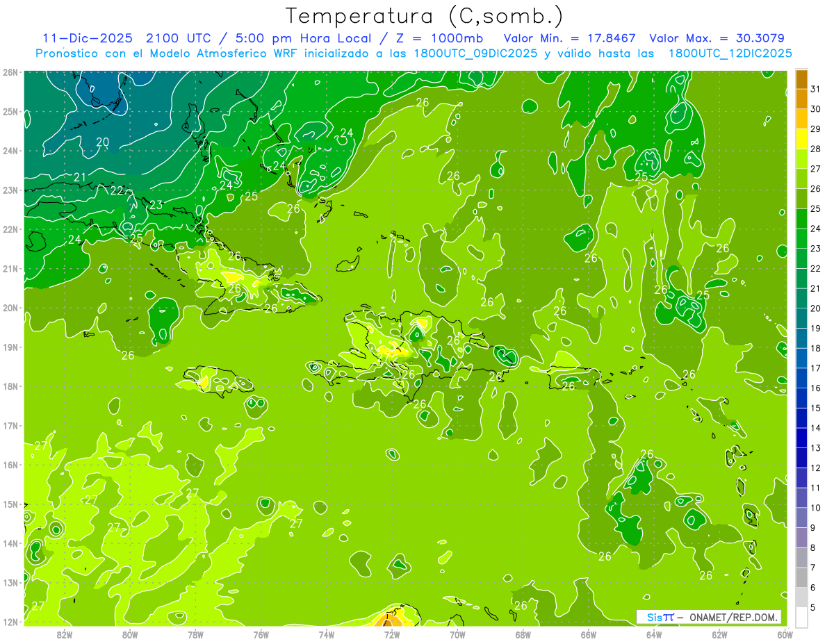834x644 pixels.
Task: Click the blue color bar segment between 15 and 16
Action: click(801, 398)
